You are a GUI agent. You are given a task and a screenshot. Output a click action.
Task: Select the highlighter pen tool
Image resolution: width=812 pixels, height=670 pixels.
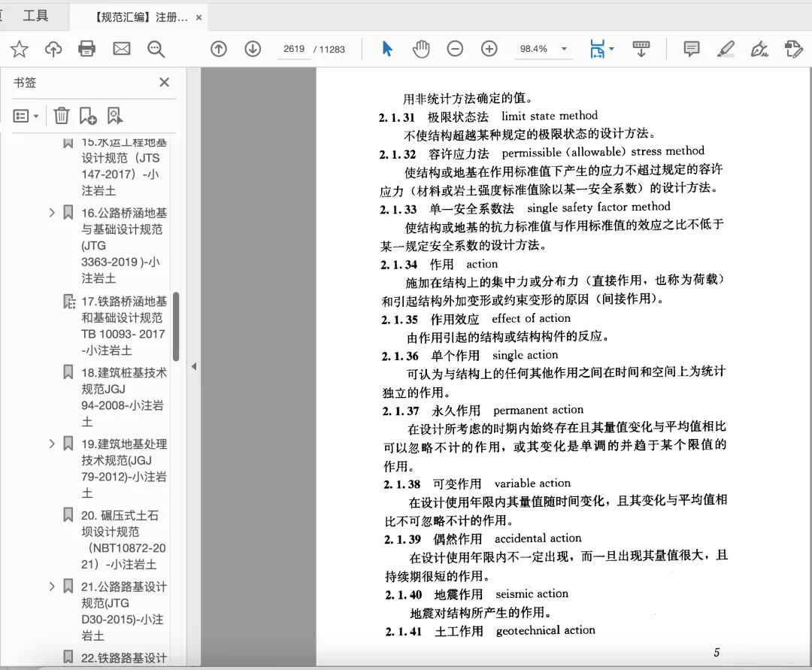(726, 49)
